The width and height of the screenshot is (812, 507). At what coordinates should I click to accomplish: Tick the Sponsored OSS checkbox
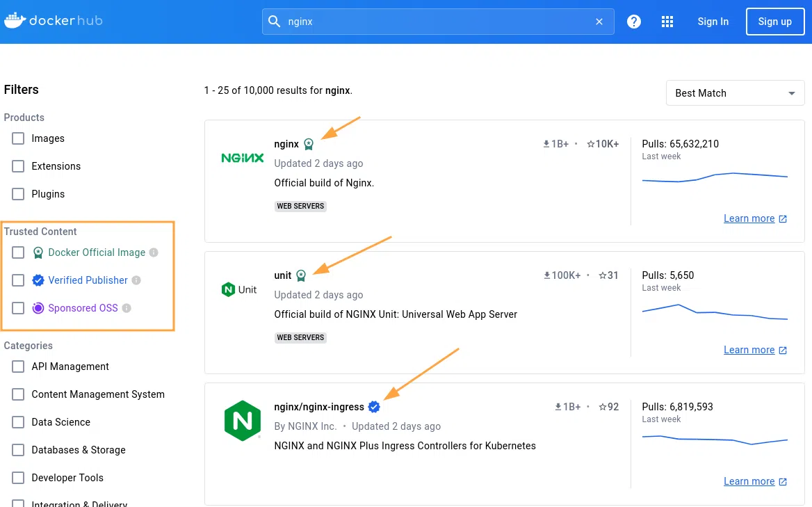(18, 308)
